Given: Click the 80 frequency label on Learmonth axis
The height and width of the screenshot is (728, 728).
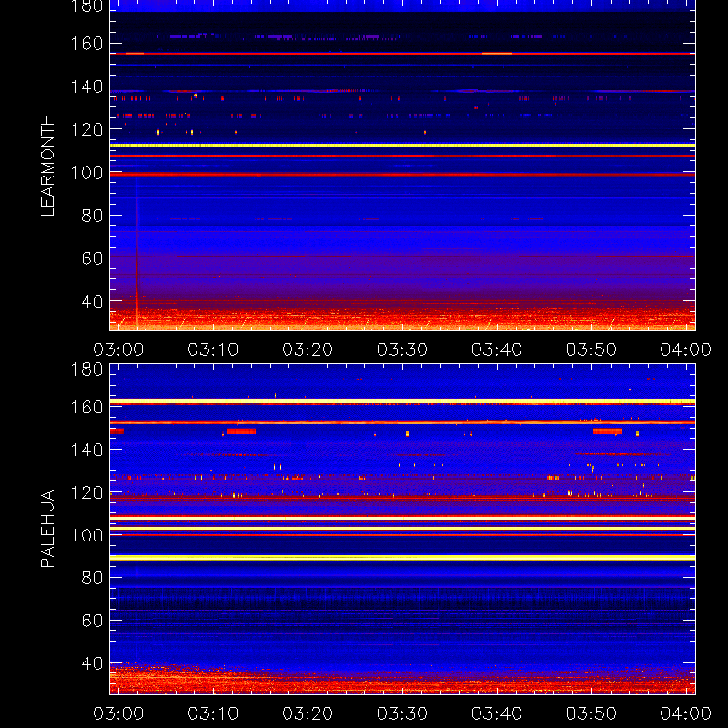Looking at the screenshot, I should click(92, 216).
